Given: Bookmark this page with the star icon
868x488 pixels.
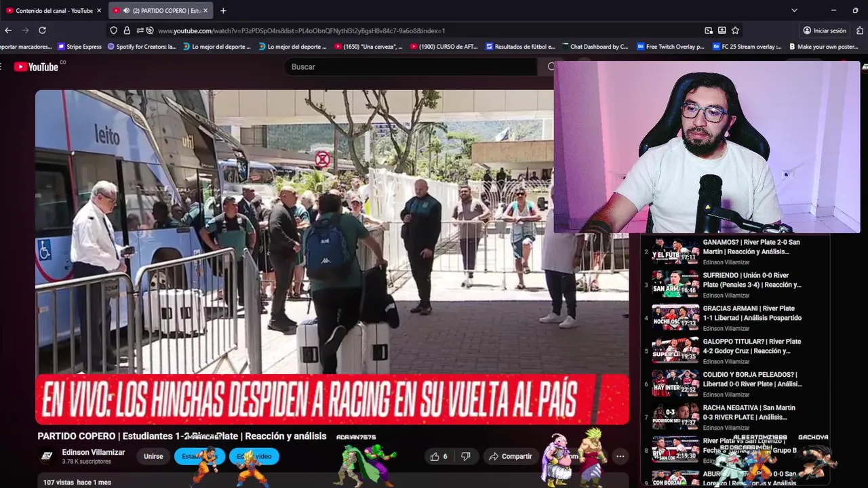Looking at the screenshot, I should pos(735,30).
